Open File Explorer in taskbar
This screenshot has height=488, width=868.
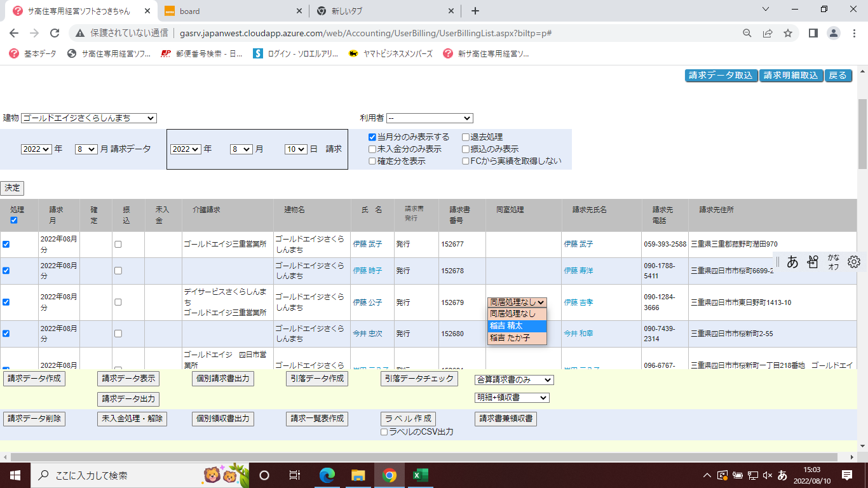coord(358,475)
